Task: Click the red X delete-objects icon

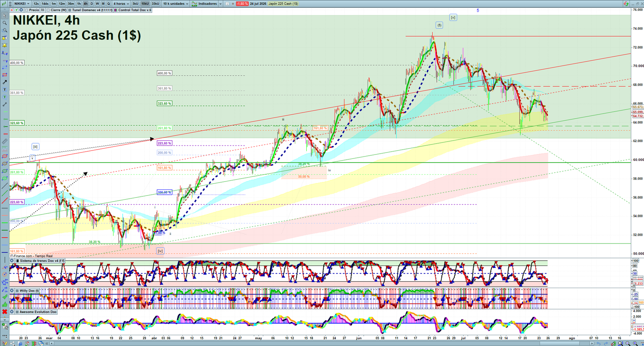Action: point(4,311)
